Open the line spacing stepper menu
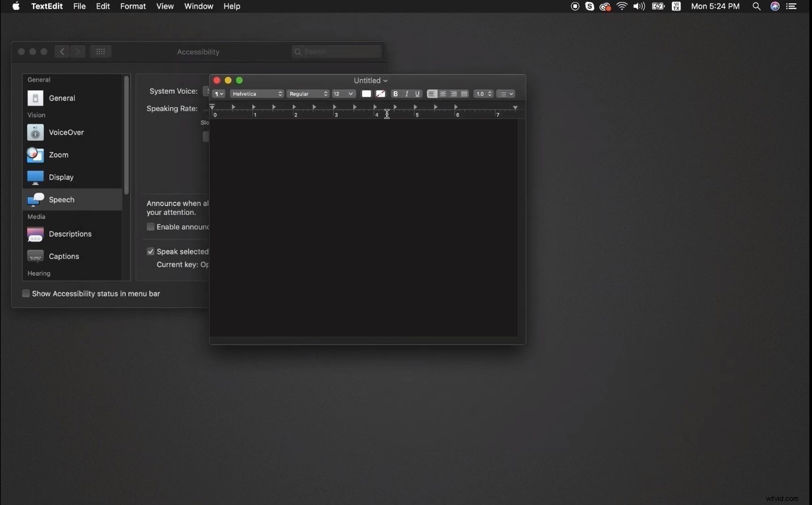The height and width of the screenshot is (505, 812). click(x=483, y=93)
